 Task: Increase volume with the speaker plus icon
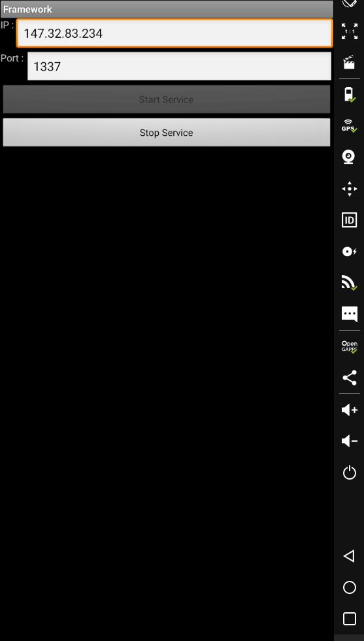(349, 410)
